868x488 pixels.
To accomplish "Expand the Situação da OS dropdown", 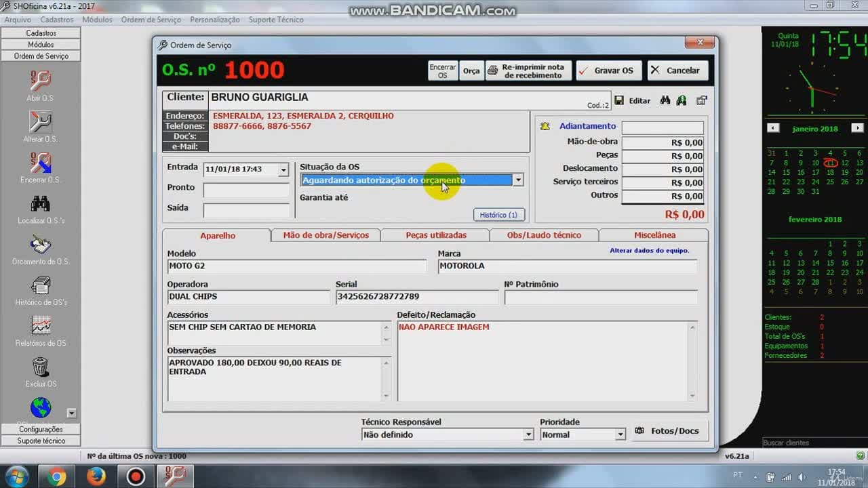I will point(518,180).
